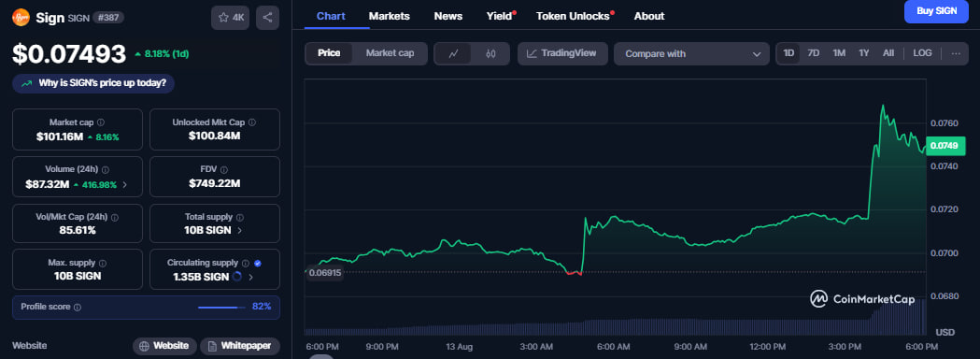Viewport: 980px width, 359px height.
Task: Select the All time range
Action: [x=888, y=53]
